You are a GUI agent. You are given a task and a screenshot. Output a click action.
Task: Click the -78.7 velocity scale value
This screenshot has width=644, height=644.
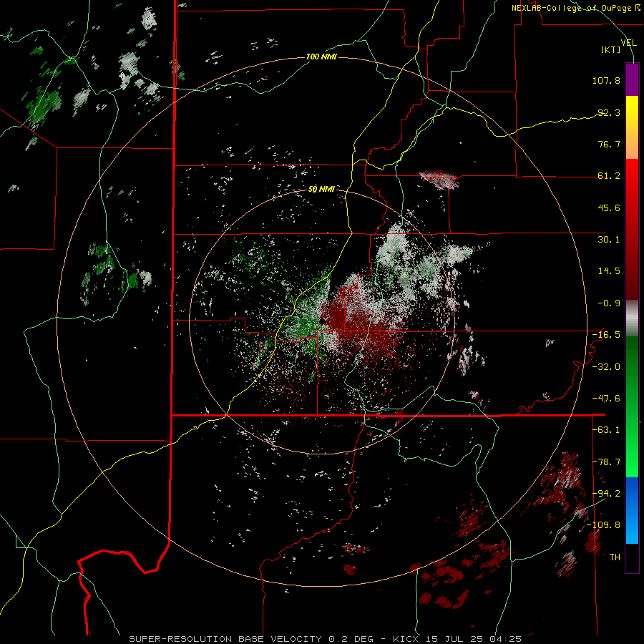(606, 462)
